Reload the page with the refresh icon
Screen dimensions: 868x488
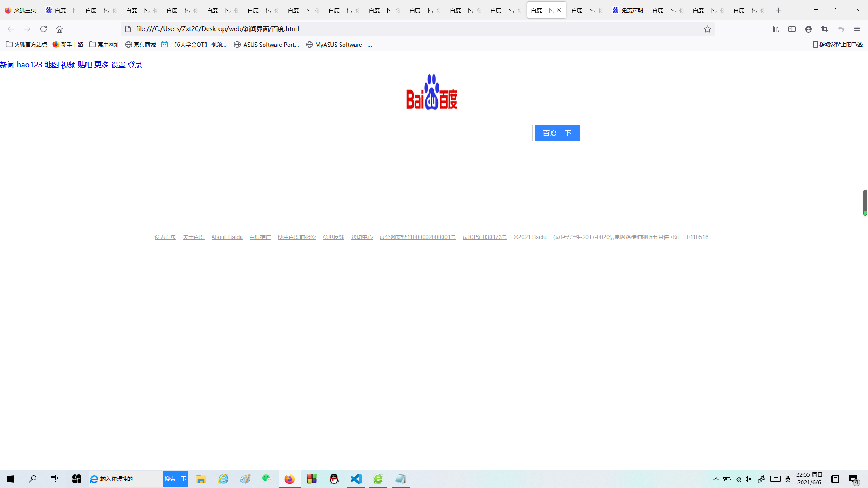click(x=43, y=29)
